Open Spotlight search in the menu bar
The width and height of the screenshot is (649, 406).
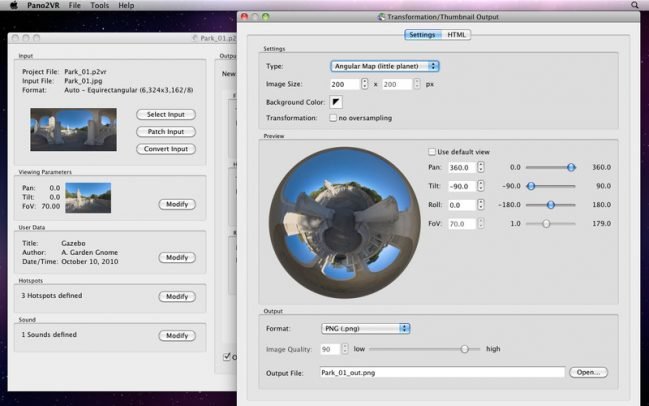tap(635, 5)
